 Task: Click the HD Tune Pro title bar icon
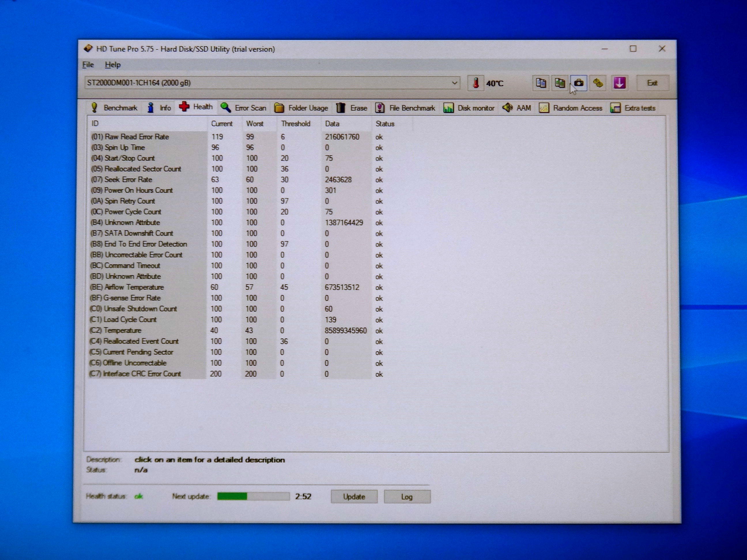pyautogui.click(x=88, y=49)
